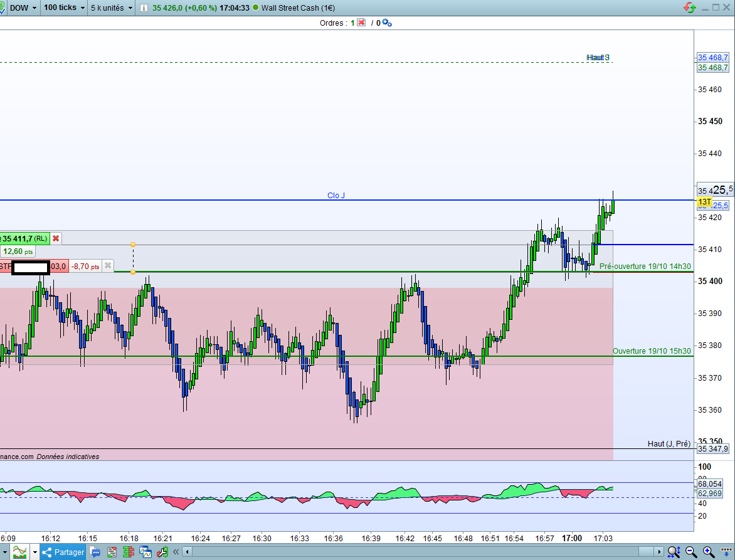The width and height of the screenshot is (735, 560).
Task: Cancel all orders with red X icon
Action: (361, 23)
